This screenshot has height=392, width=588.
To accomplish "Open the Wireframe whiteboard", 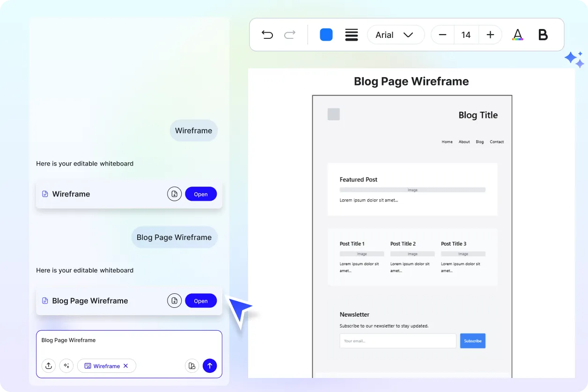I will tap(201, 194).
